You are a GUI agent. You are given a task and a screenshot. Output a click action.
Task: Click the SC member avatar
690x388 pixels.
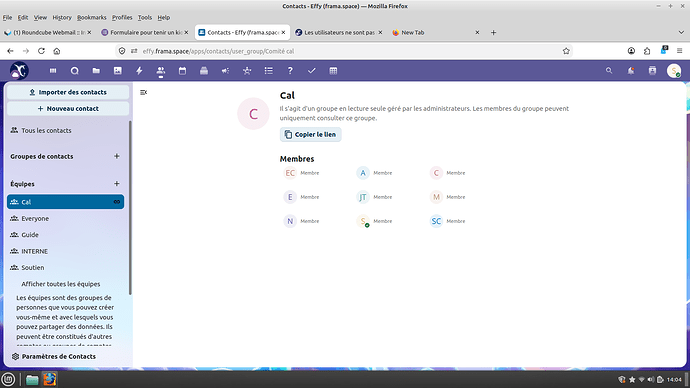coord(436,221)
